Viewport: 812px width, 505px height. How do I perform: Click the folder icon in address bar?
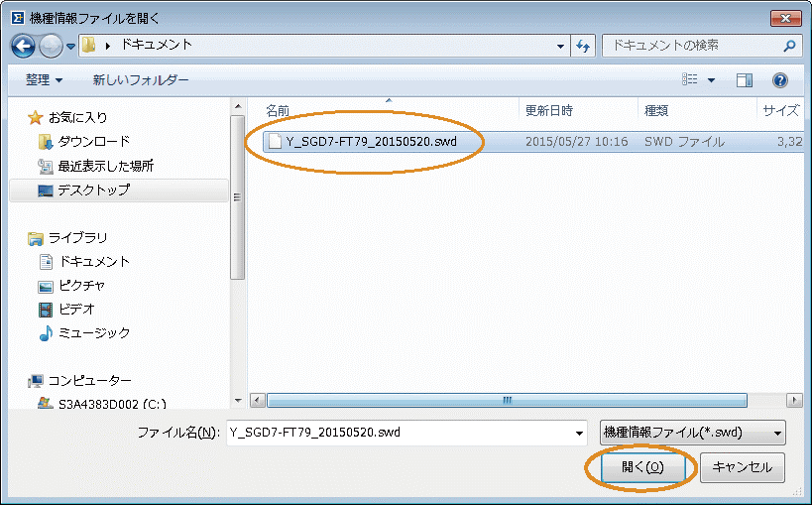(x=89, y=45)
